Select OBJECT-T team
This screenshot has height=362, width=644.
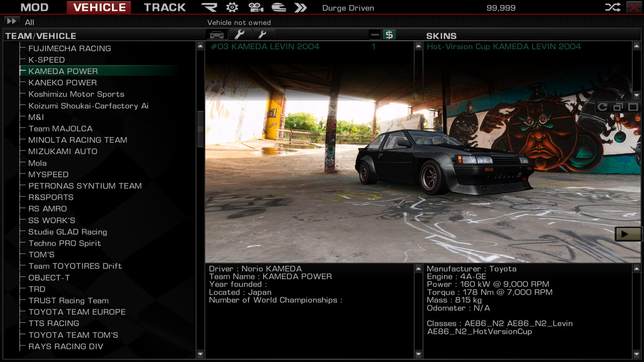49,278
